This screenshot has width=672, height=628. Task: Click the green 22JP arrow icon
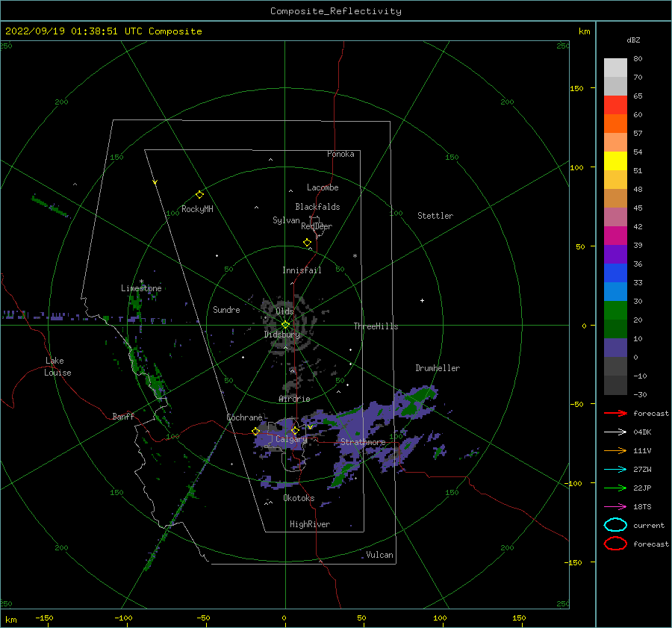coord(615,488)
